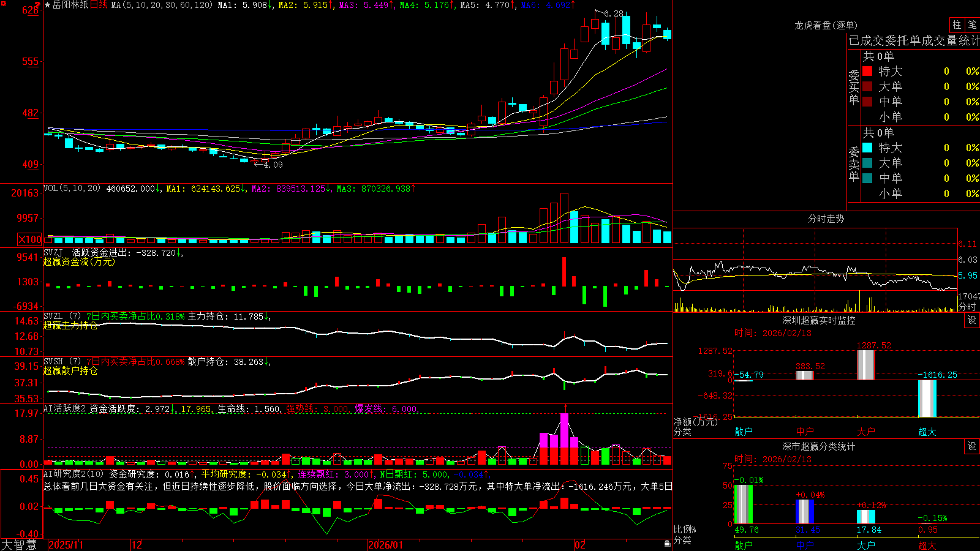Click the 岳阳林纸 stock name
980x551 pixels.
point(70,5)
